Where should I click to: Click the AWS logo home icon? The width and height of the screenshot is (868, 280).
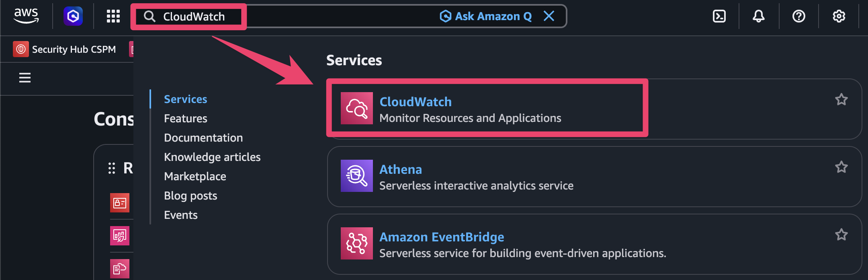tap(26, 16)
